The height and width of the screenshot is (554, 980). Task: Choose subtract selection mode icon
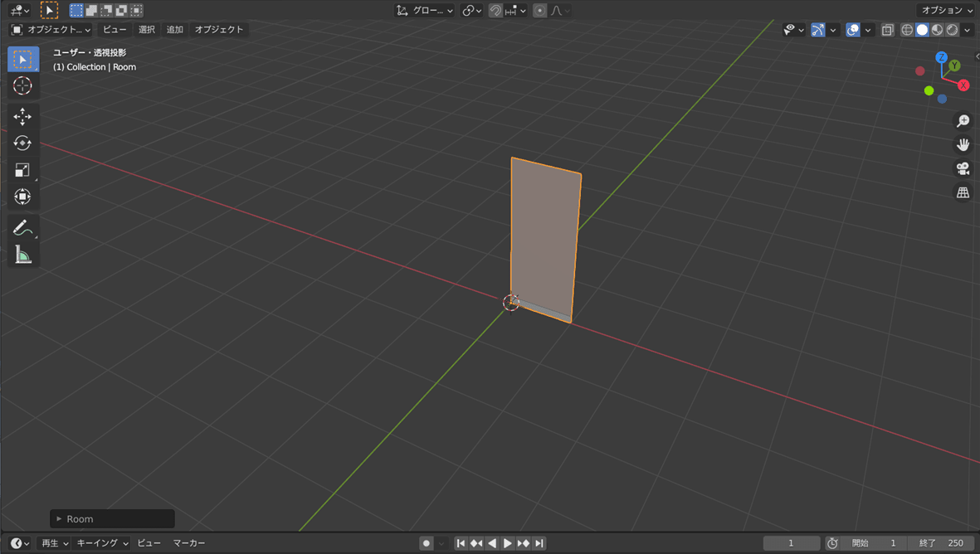tap(106, 10)
